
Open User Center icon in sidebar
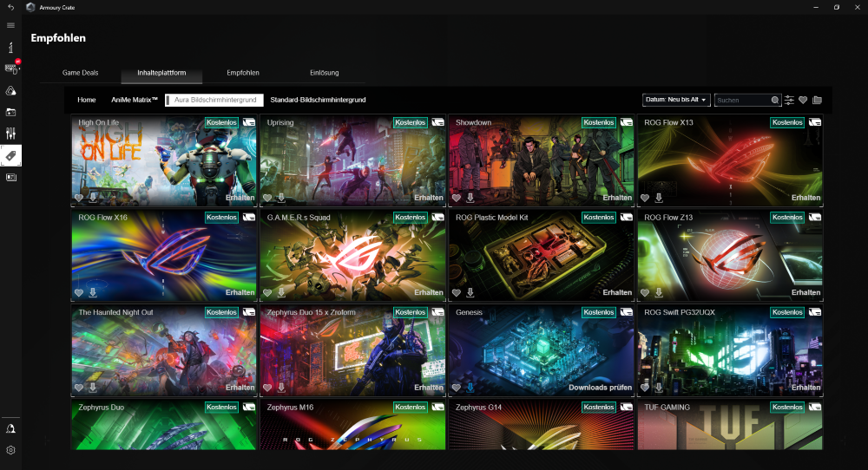(10, 428)
